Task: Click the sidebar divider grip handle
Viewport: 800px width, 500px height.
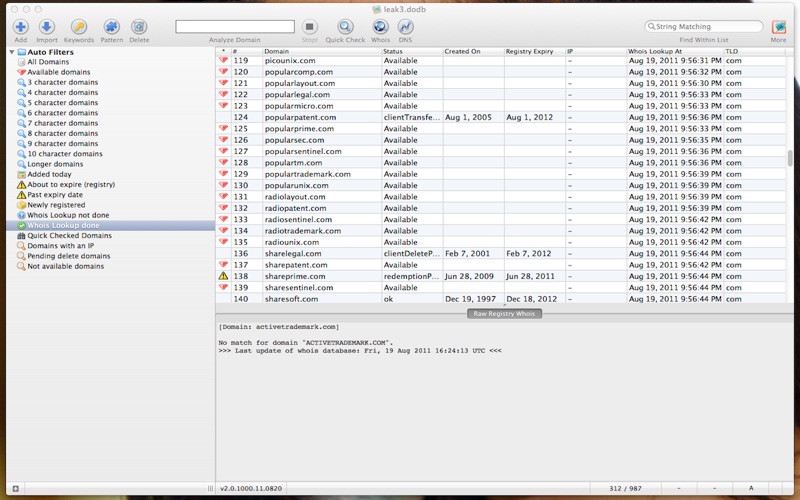Action: [210, 488]
